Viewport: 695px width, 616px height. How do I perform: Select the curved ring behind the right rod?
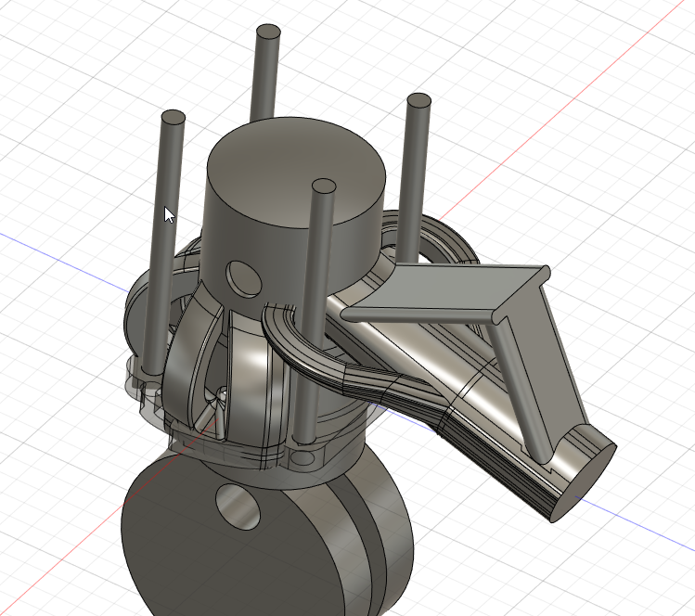[445, 241]
